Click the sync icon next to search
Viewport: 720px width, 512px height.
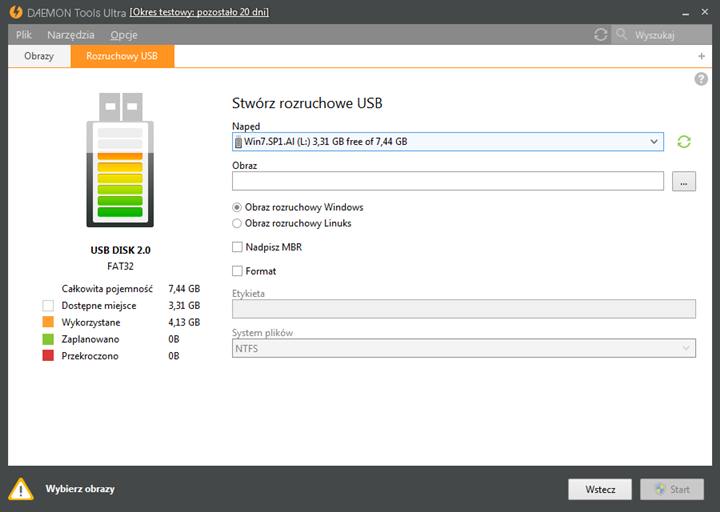[601, 34]
